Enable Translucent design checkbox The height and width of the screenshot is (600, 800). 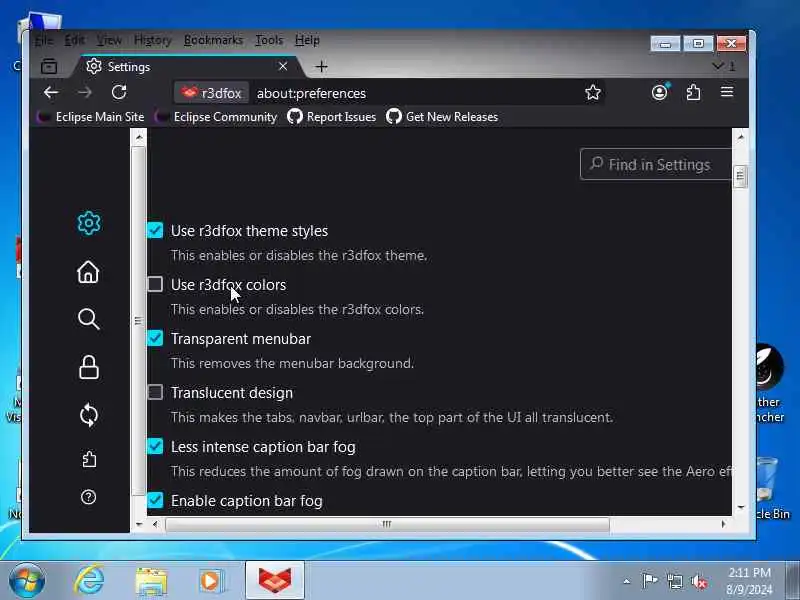[155, 392]
